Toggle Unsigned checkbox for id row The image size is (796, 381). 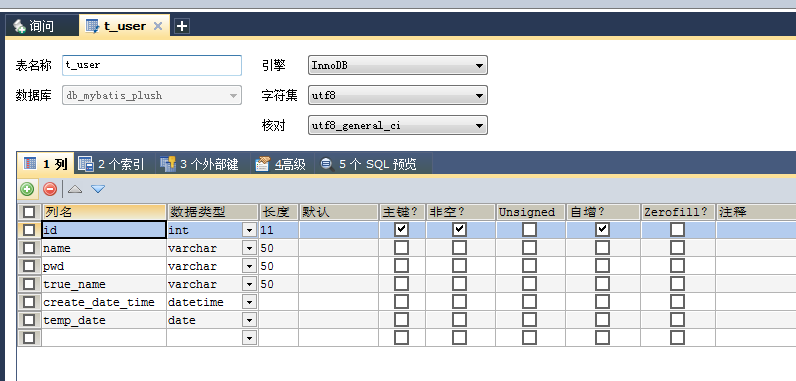click(x=529, y=230)
